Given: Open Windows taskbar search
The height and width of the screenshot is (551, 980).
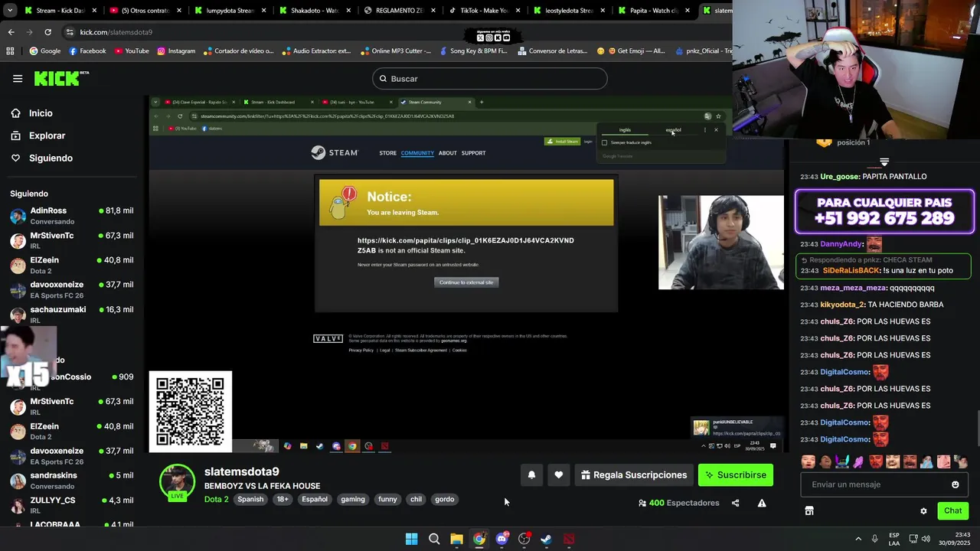Looking at the screenshot, I should 434,539.
